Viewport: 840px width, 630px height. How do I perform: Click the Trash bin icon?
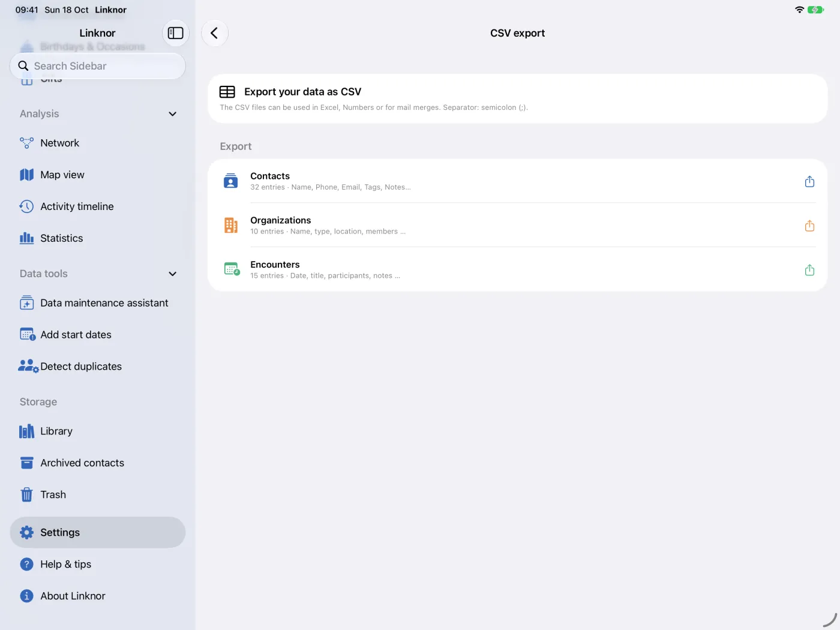(26, 495)
